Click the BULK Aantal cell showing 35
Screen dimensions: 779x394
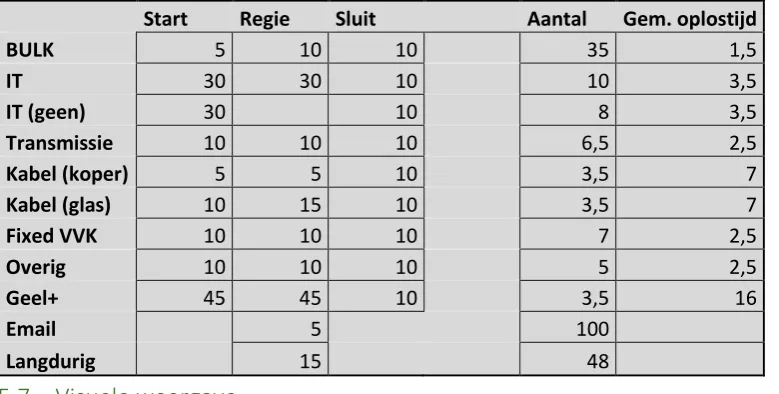click(x=568, y=48)
